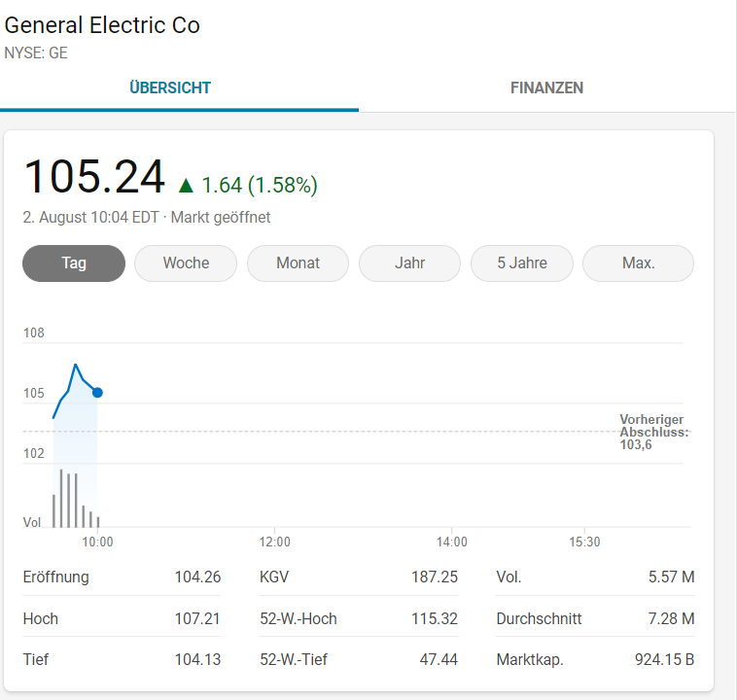This screenshot has width=737, height=700.
Task: Display the 5 Jahre chart
Action: [x=521, y=262]
